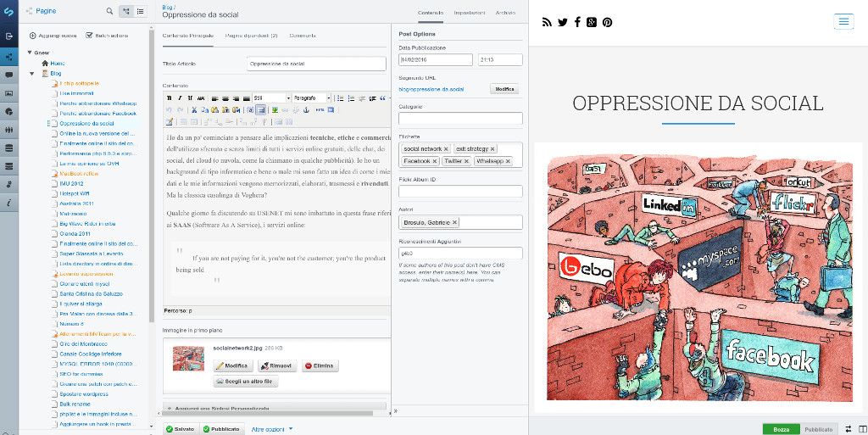The height and width of the screenshot is (435, 868).
Task: Apply bold formatting in editor toolbar
Action: point(170,98)
